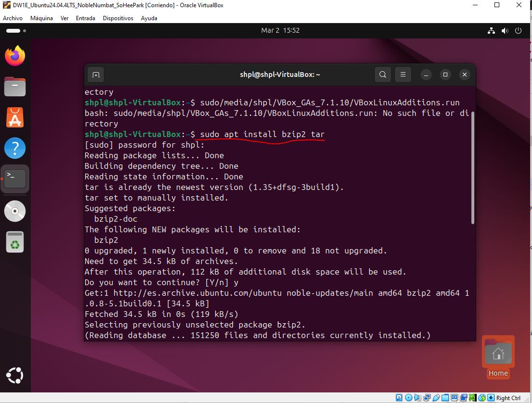532x403 pixels.
Task: Click the es.archive.ubuntu.com URL in the terminal
Action: (198, 293)
